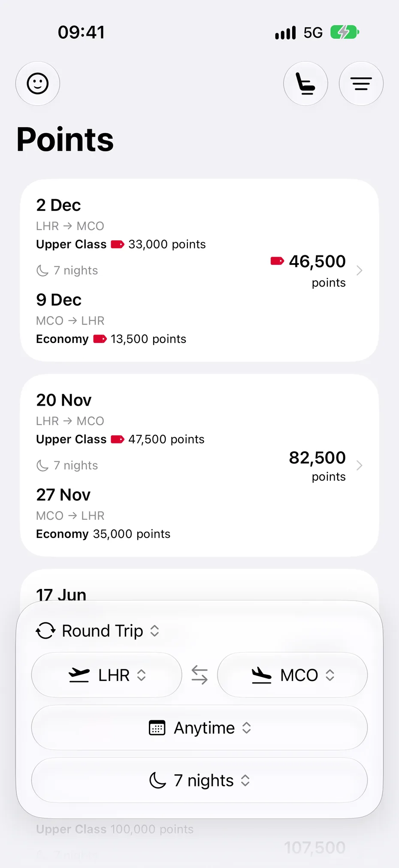This screenshot has width=399, height=868.
Task: Tap the smiley face profile icon
Action: [38, 83]
